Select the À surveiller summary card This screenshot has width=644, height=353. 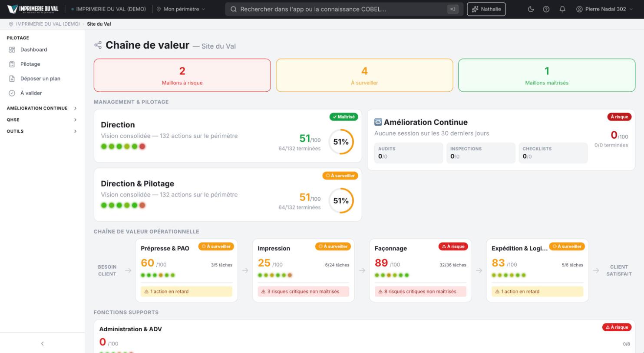[x=364, y=75]
